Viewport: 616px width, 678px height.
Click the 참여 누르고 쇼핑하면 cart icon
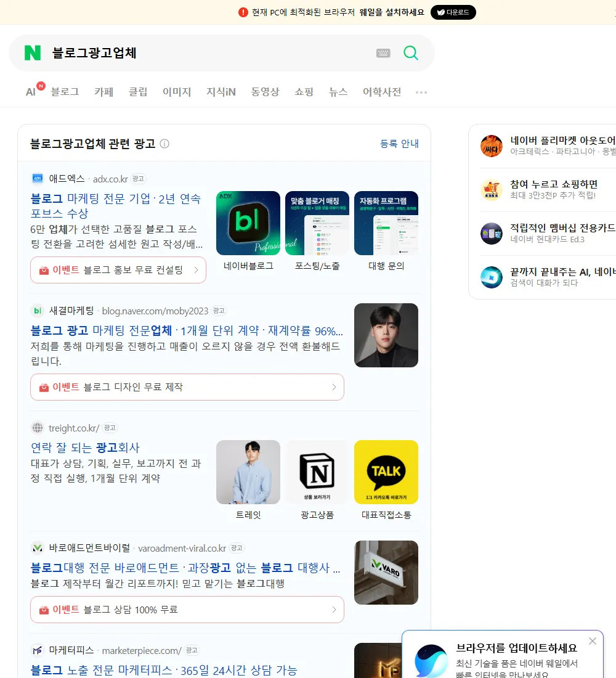coord(492,190)
